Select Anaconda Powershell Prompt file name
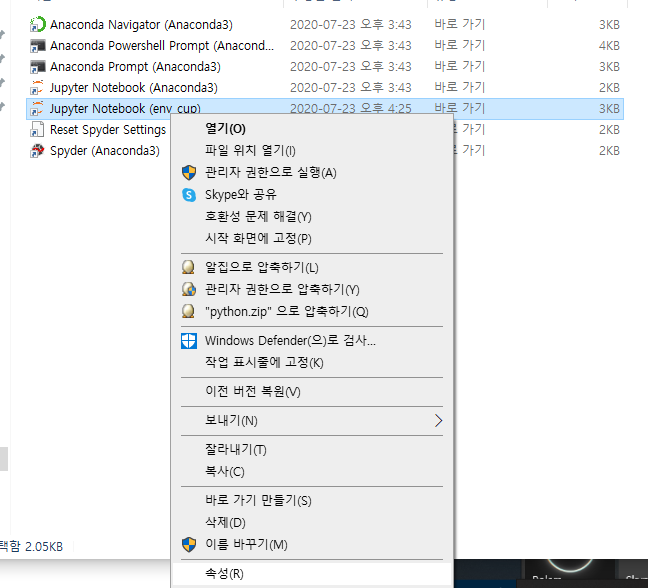This screenshot has height=588, width=648. tap(162, 46)
